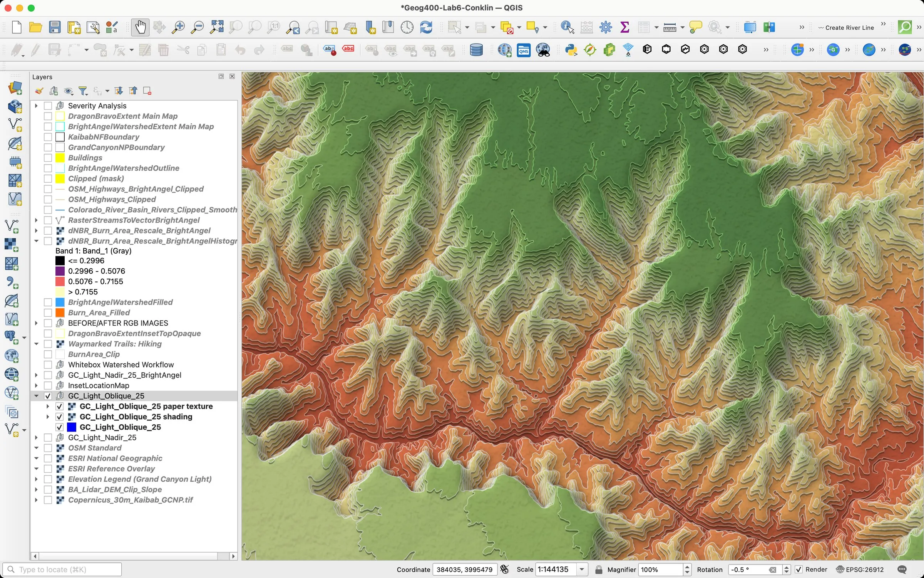Show the Burn_Area_Filled layer

point(48,313)
